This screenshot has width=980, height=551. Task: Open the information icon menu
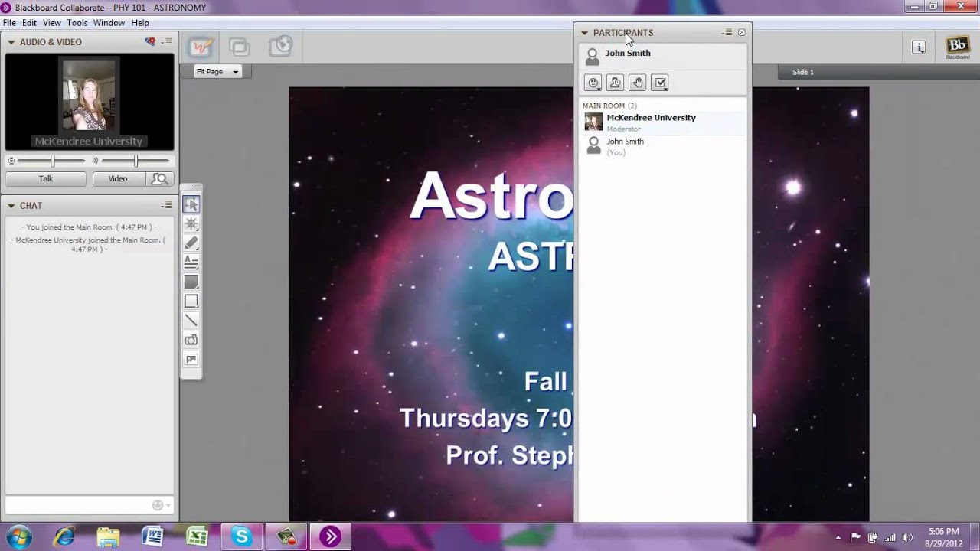(919, 47)
